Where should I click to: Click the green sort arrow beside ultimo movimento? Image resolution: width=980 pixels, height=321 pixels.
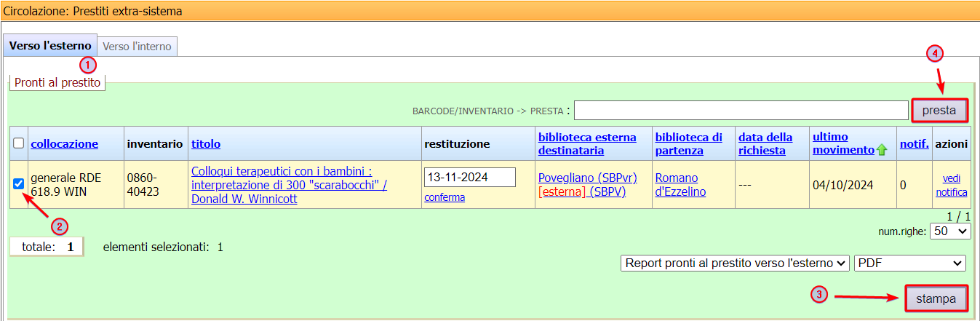(882, 150)
